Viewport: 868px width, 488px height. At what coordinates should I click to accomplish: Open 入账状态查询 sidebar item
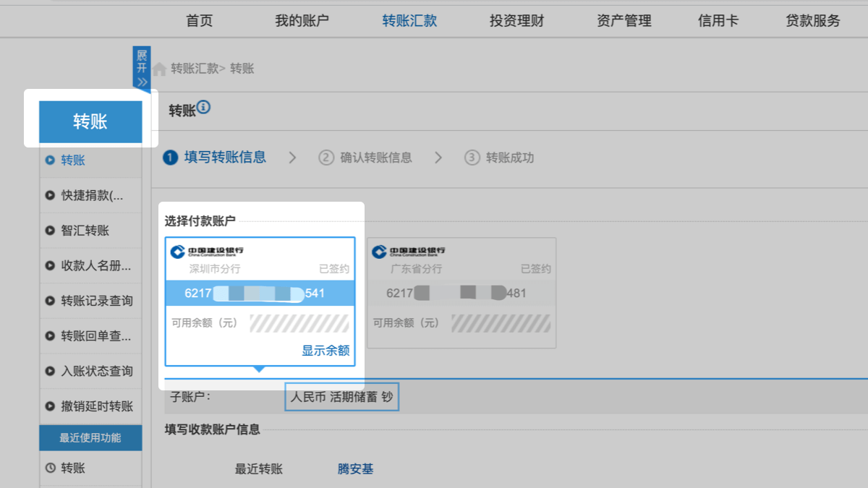coord(96,371)
